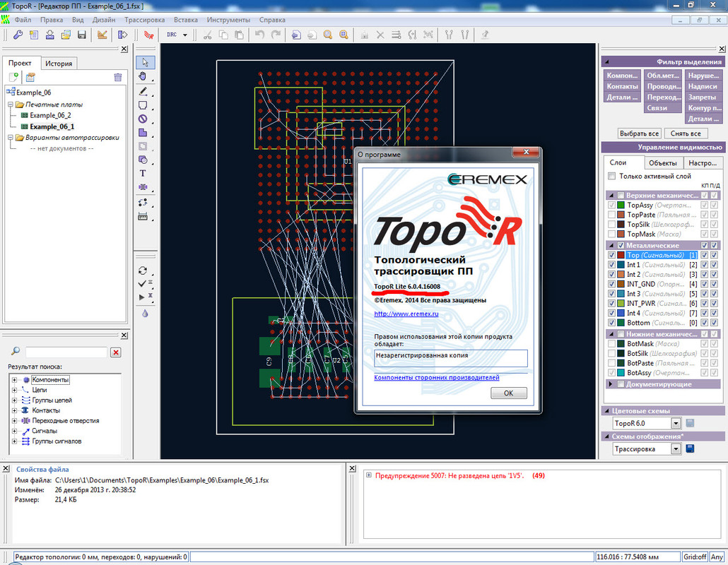Open the wrench settings tool in toolbar
Screen dimensions: 728x565
pos(18,35)
